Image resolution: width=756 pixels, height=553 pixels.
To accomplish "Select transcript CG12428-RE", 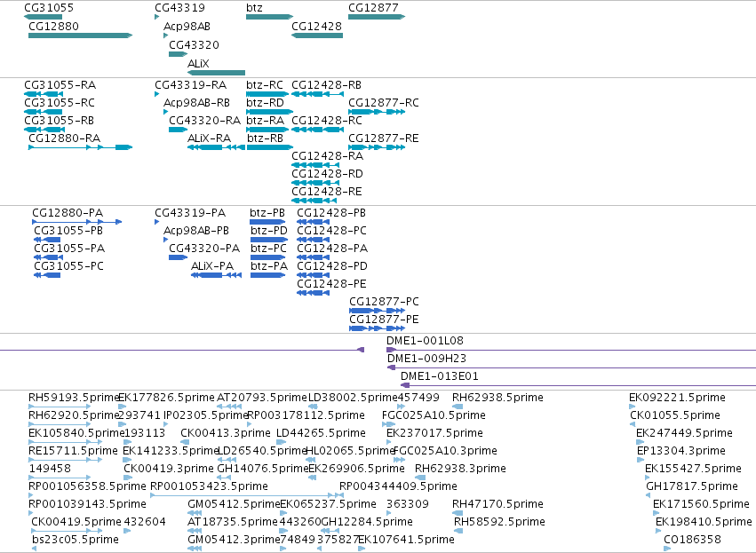I will 327,192.
